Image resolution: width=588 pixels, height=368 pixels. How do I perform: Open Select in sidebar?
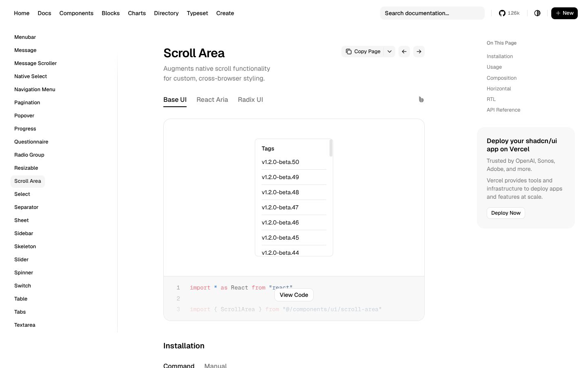pos(22,194)
